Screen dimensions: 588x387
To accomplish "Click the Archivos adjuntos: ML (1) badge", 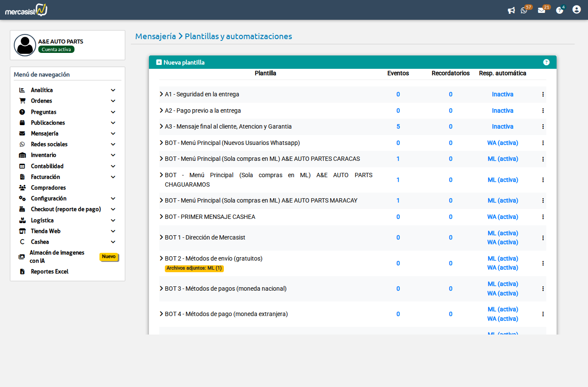I will pyautogui.click(x=194, y=268).
